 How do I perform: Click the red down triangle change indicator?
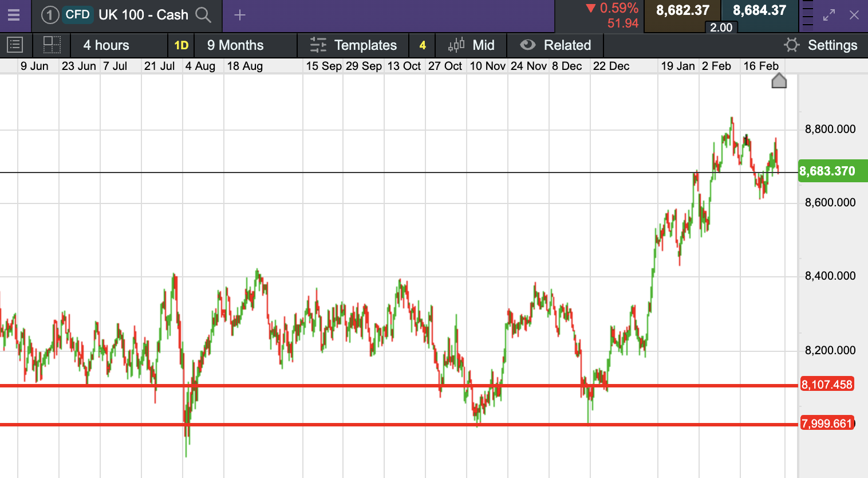[x=590, y=8]
